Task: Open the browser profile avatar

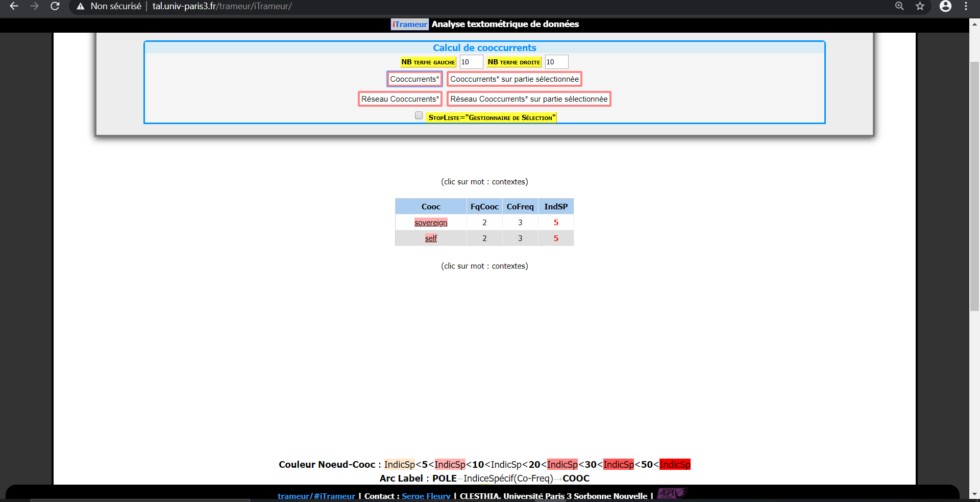Action: (945, 6)
